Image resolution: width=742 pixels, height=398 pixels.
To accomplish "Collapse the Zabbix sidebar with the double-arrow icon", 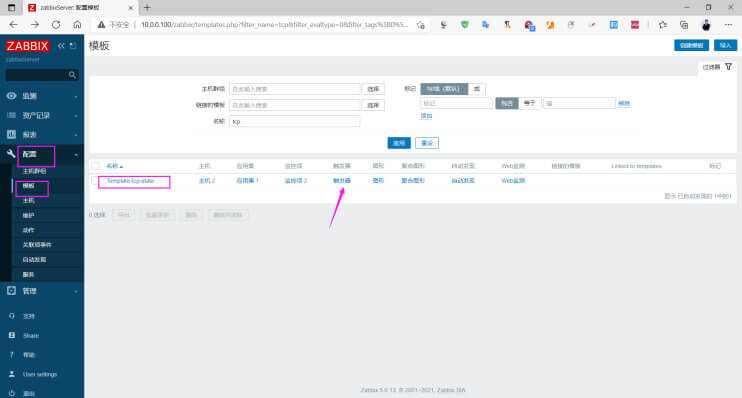I will point(61,45).
